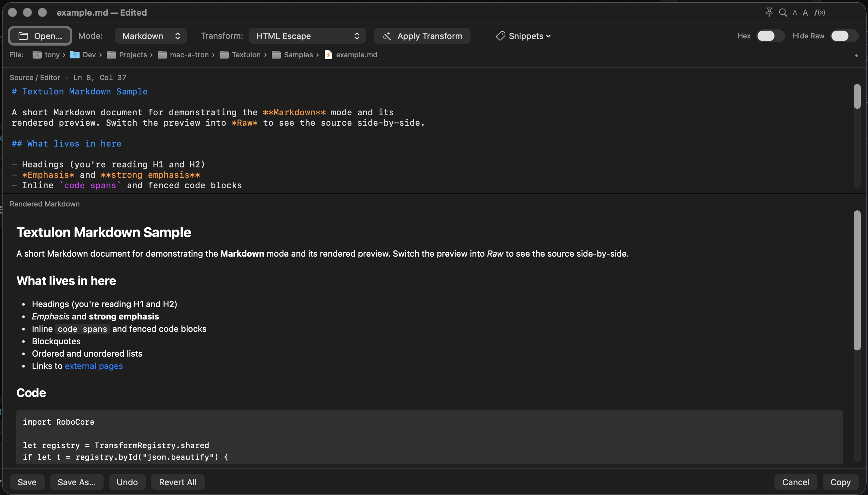Screen dimensions: 868x495
Task: Click the **Markdown** bold markup in source
Action: point(294,113)
